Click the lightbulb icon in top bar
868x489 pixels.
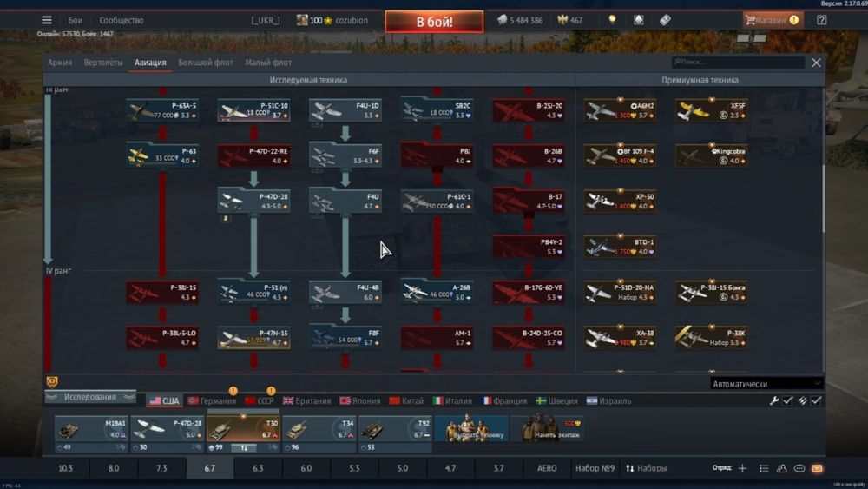[x=612, y=20]
